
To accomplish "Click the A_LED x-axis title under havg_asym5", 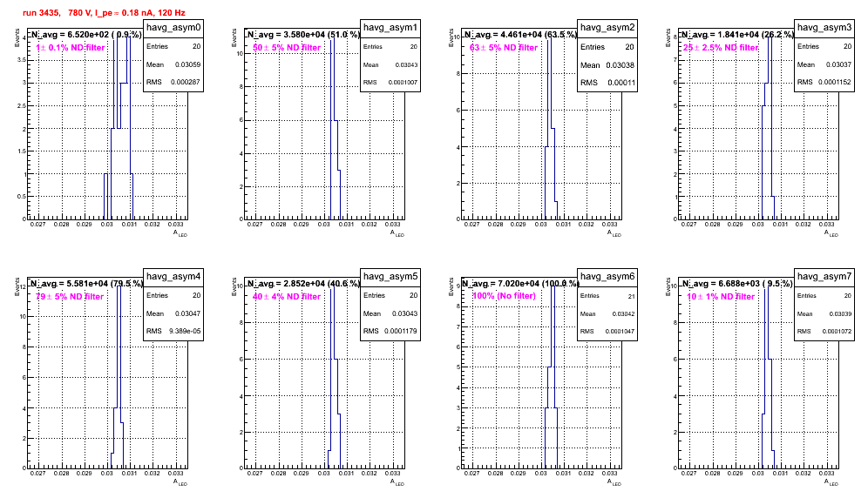I will (397, 482).
